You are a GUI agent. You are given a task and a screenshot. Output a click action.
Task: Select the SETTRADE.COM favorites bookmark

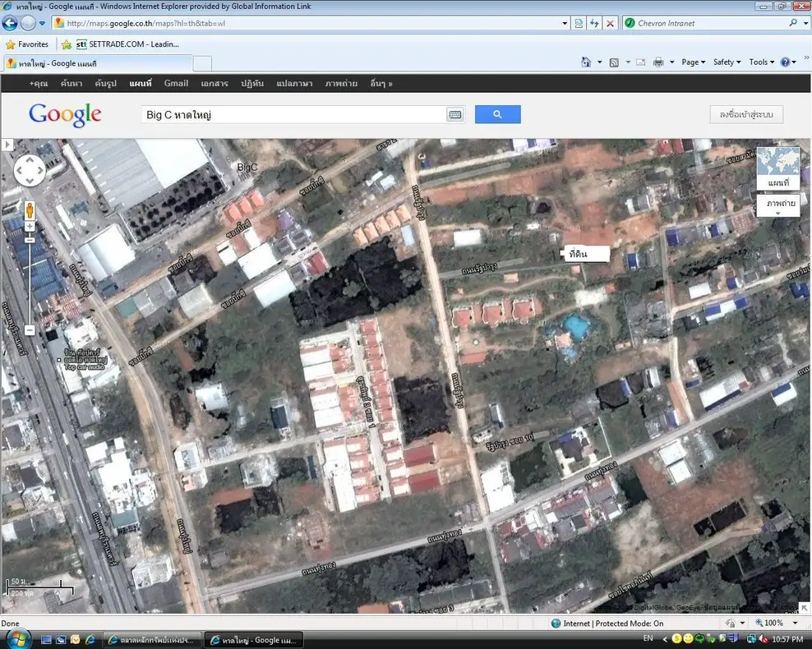point(127,44)
